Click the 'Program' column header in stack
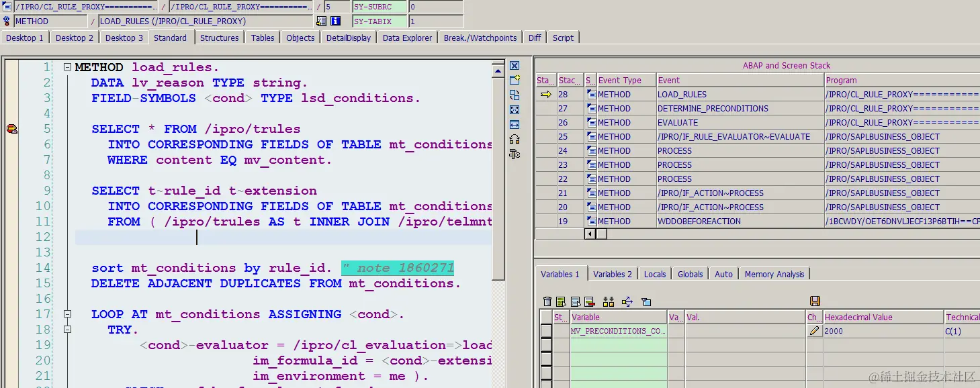980x388 pixels. point(902,80)
